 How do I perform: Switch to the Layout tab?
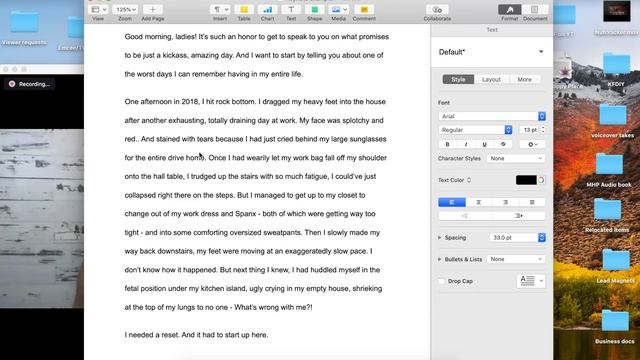[491, 80]
